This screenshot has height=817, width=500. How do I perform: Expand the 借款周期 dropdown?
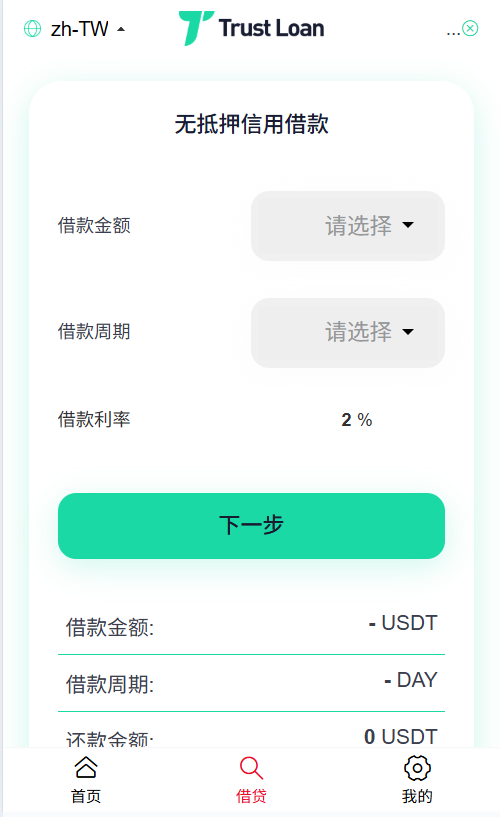coord(348,333)
